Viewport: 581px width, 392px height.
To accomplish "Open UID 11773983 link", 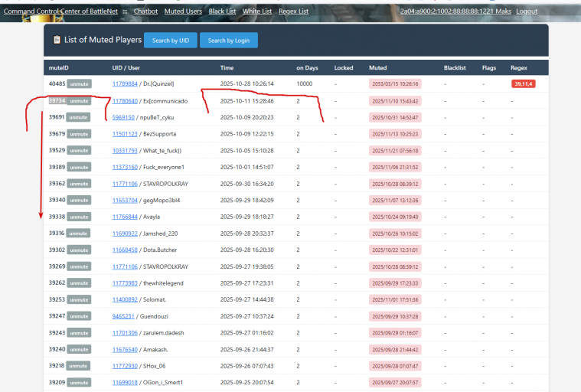I will click(125, 283).
